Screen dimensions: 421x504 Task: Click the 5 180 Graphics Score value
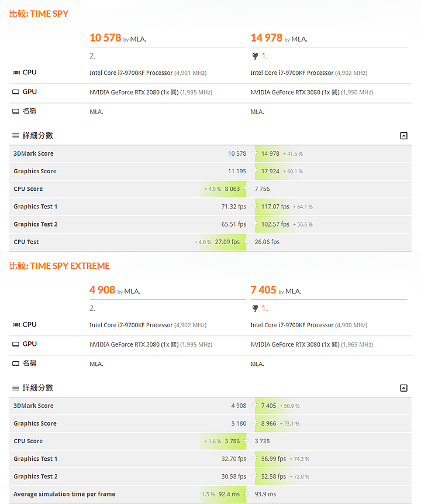coord(239,424)
